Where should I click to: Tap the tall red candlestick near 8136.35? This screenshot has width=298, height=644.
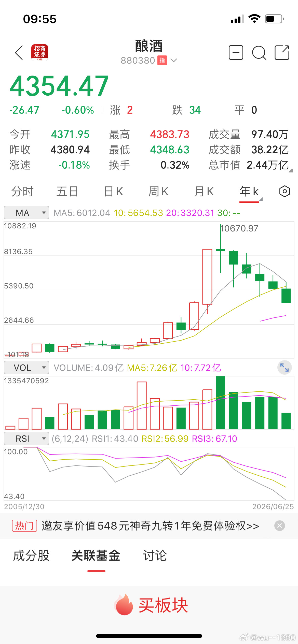click(x=207, y=277)
